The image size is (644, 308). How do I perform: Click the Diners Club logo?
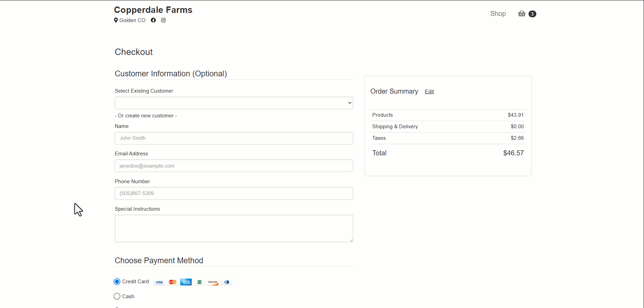click(227, 282)
